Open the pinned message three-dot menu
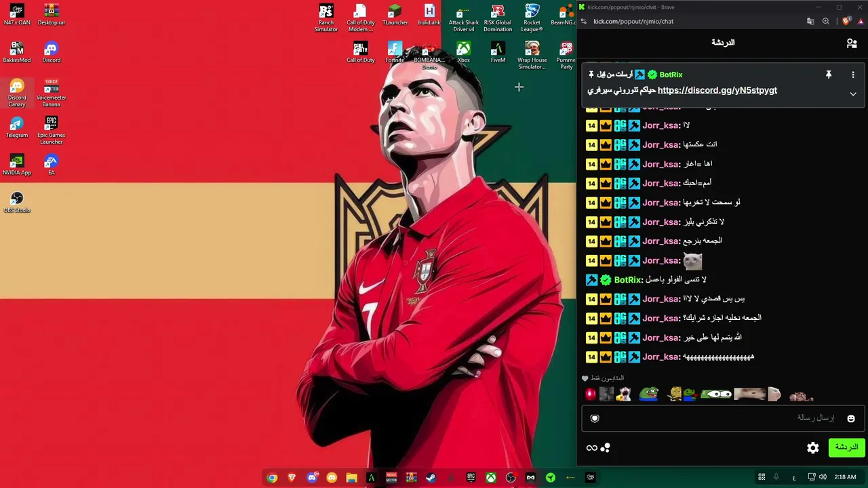This screenshot has height=488, width=868. click(853, 75)
